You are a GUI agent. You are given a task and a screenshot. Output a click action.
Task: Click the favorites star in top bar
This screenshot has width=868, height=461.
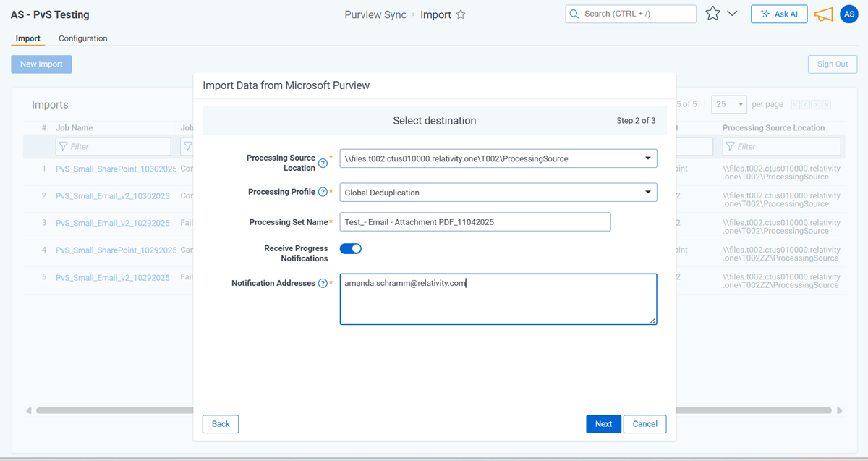click(712, 14)
